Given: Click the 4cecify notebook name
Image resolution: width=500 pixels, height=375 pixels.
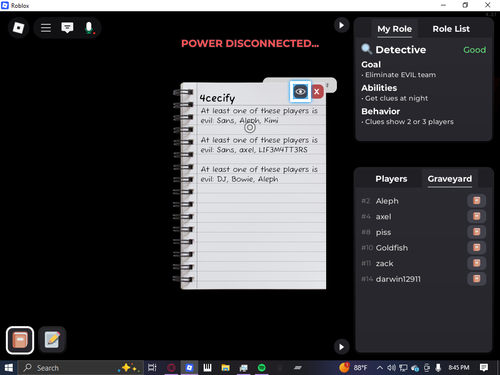Looking at the screenshot, I should point(217,98).
